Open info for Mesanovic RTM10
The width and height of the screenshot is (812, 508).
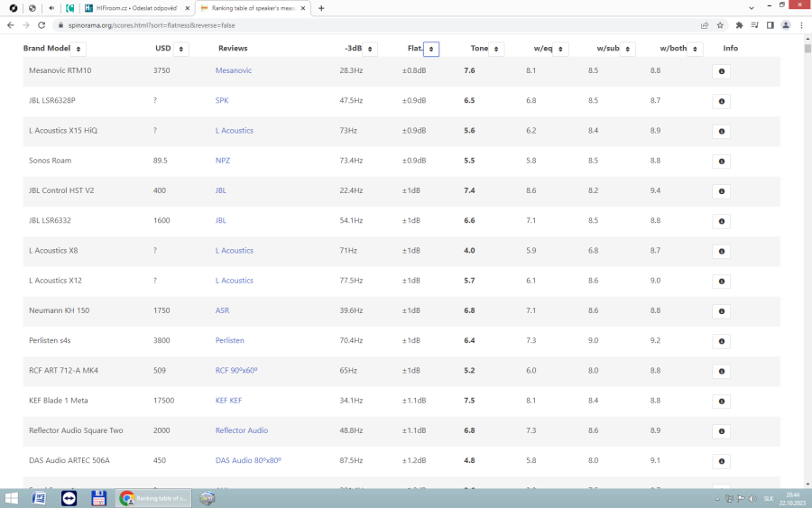[721, 71]
